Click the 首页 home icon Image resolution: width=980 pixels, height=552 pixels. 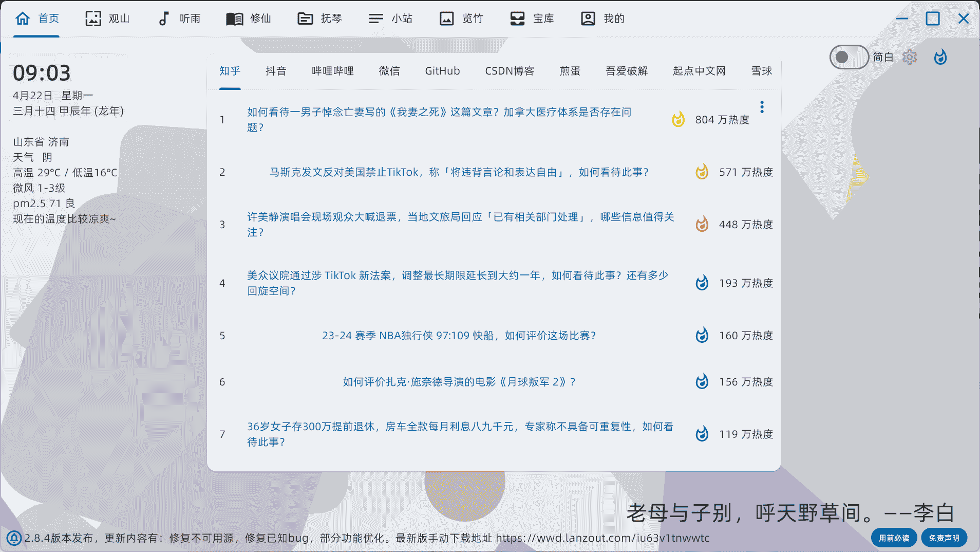click(23, 19)
